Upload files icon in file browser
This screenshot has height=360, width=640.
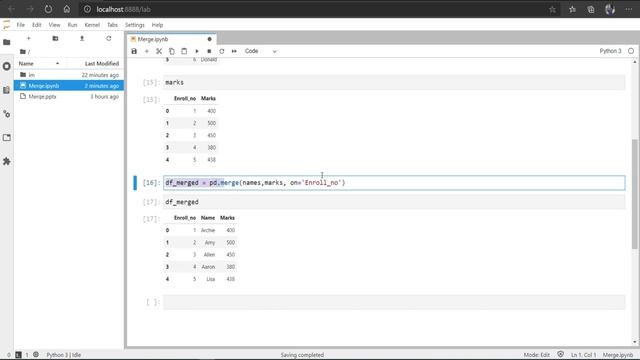(82, 38)
